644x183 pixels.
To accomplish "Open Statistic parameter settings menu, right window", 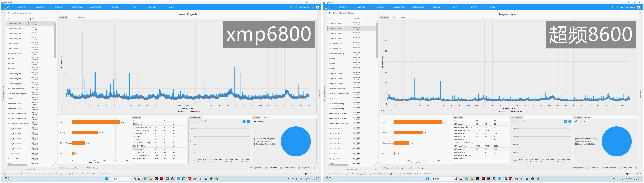I will point(403,168).
